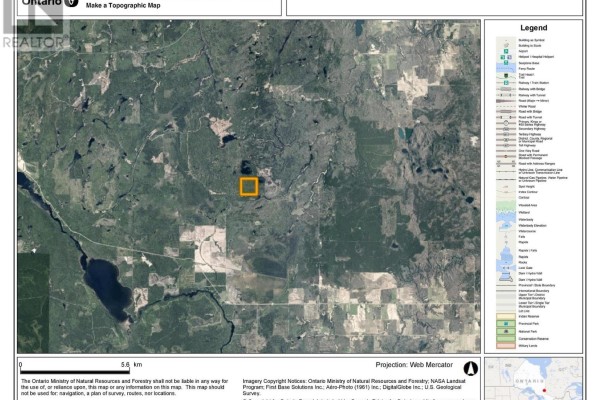Click the 'Imagery Copyright Notices' paragraph
Image resolution: width=600 pixels, height=400 pixels.
[x=354, y=387]
